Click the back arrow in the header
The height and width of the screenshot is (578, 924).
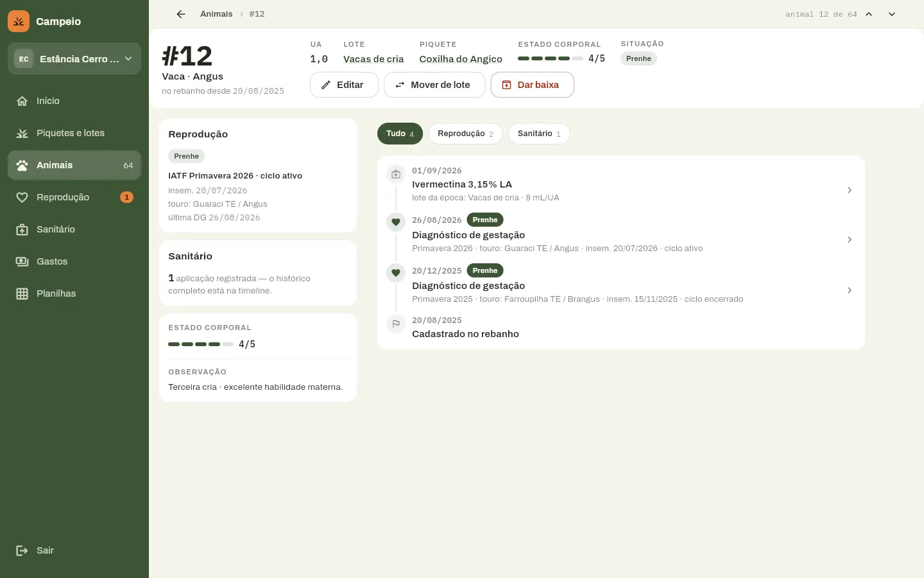[x=181, y=14]
